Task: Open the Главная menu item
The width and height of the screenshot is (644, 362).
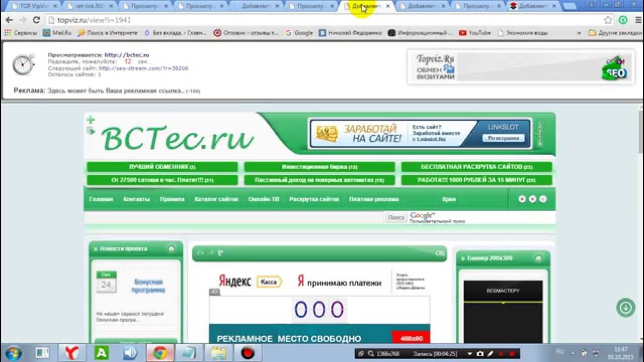Action: (101, 199)
